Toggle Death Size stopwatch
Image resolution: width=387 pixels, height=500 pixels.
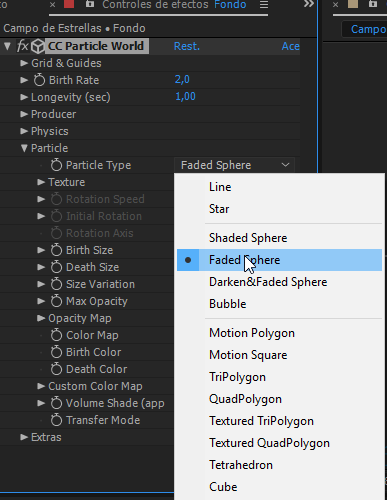pos(56,267)
